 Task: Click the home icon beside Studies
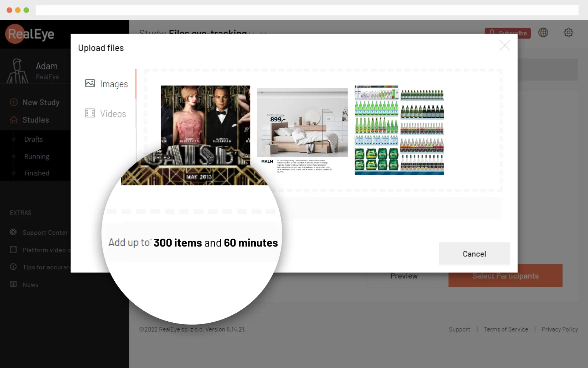click(13, 120)
